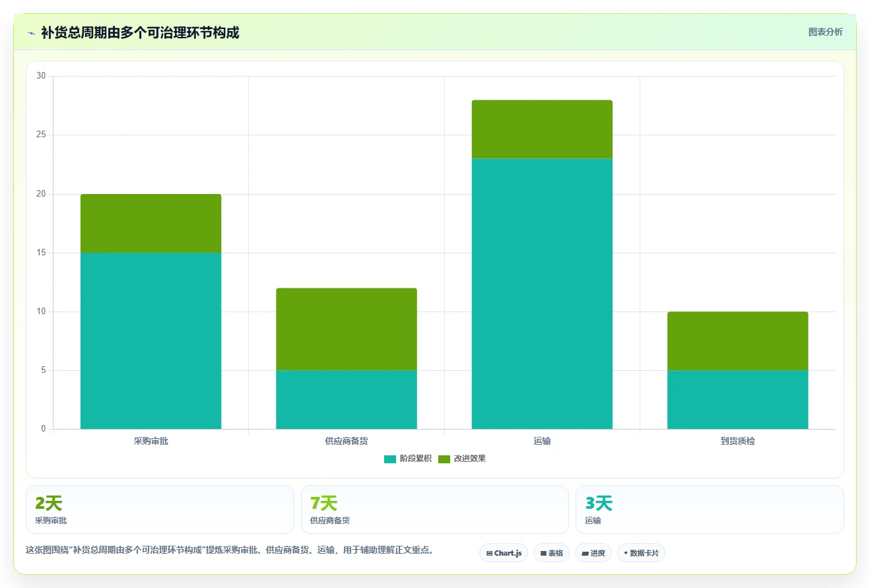Viewport: 870px width, 588px height.
Task: Click the y-axis value 15
Action: point(41,253)
